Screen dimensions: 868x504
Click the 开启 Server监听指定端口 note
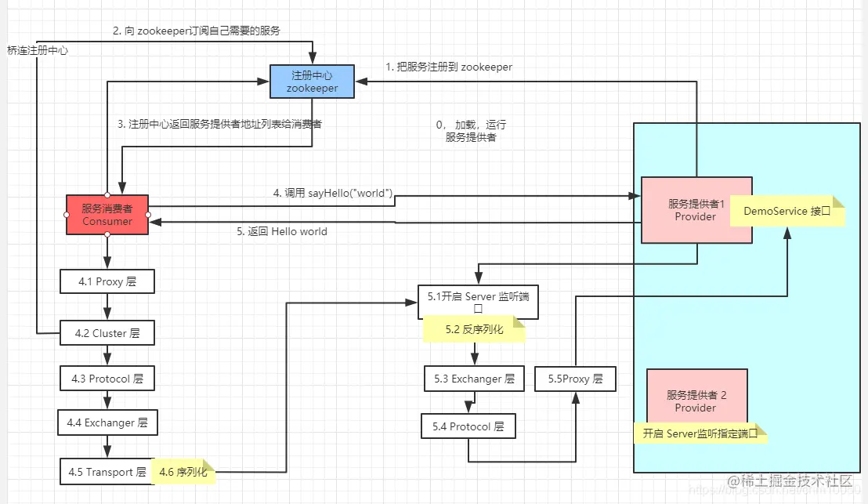(700, 434)
